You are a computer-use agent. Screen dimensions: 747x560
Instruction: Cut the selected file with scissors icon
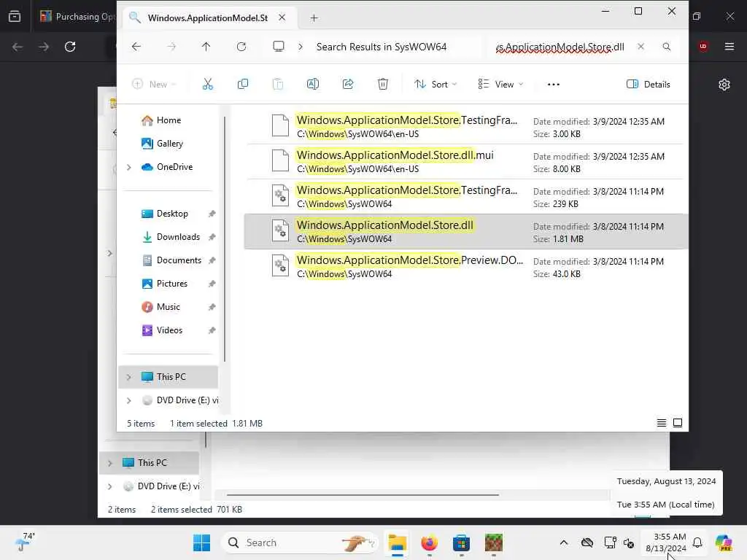pos(207,85)
